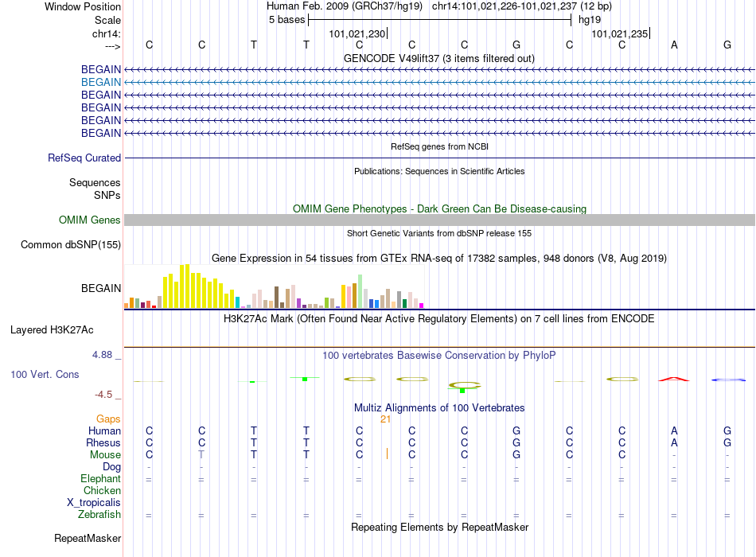Open the OMIM Gene Phenotypes track title
Image resolution: width=756 pixels, height=557 pixels.
click(x=439, y=208)
